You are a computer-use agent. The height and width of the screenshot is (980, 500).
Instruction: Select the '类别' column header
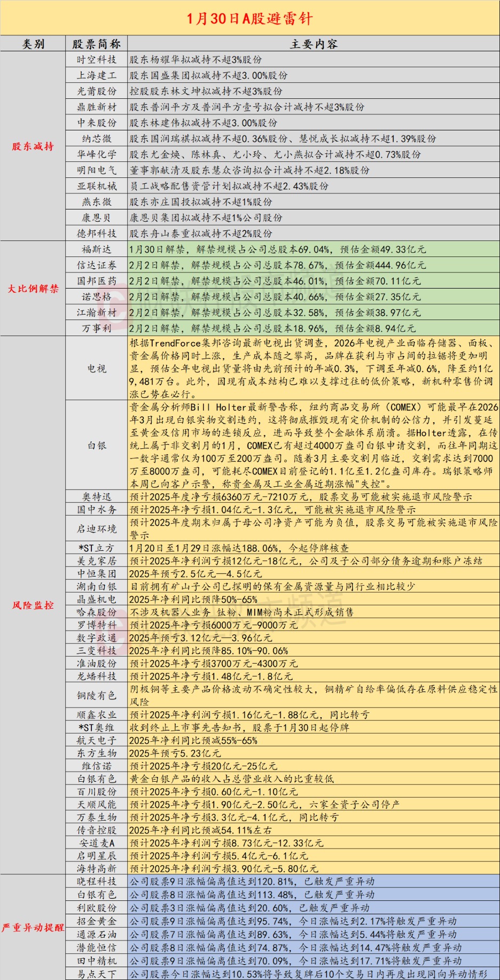click(x=33, y=44)
